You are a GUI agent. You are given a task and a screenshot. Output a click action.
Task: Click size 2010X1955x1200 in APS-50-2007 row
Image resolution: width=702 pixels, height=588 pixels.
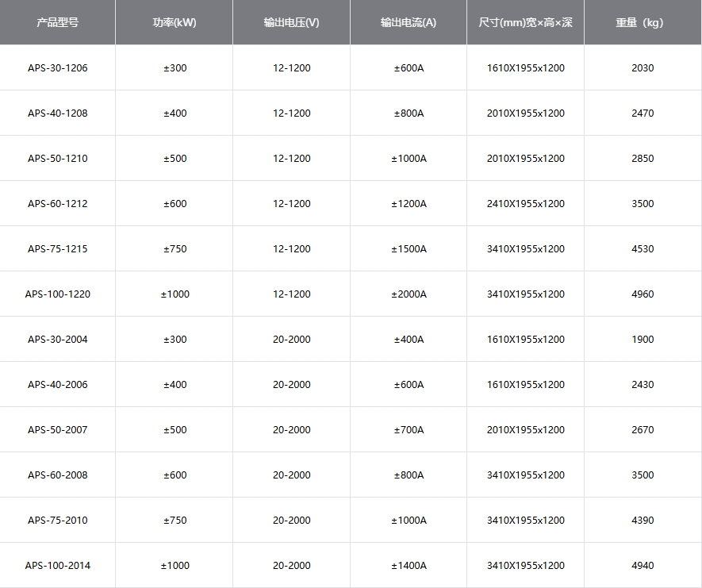[526, 430]
